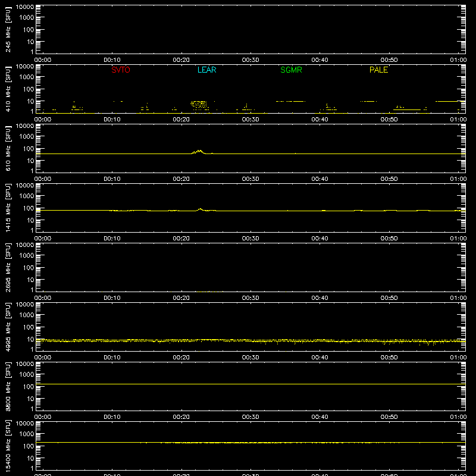Click 00:50 tick label under the 410 MHz plot
The height and width of the screenshot is (476, 476).
pyautogui.click(x=389, y=120)
